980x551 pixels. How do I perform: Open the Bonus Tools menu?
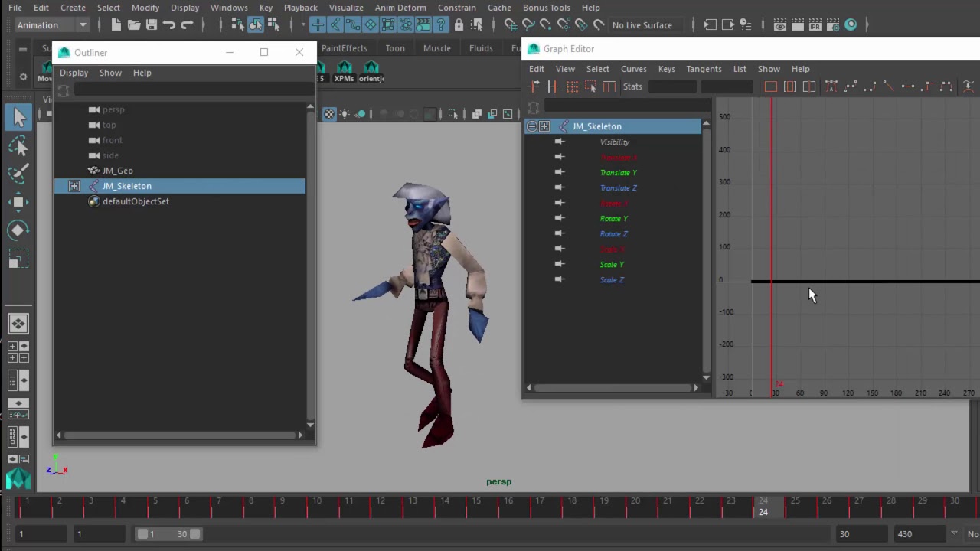pyautogui.click(x=547, y=8)
